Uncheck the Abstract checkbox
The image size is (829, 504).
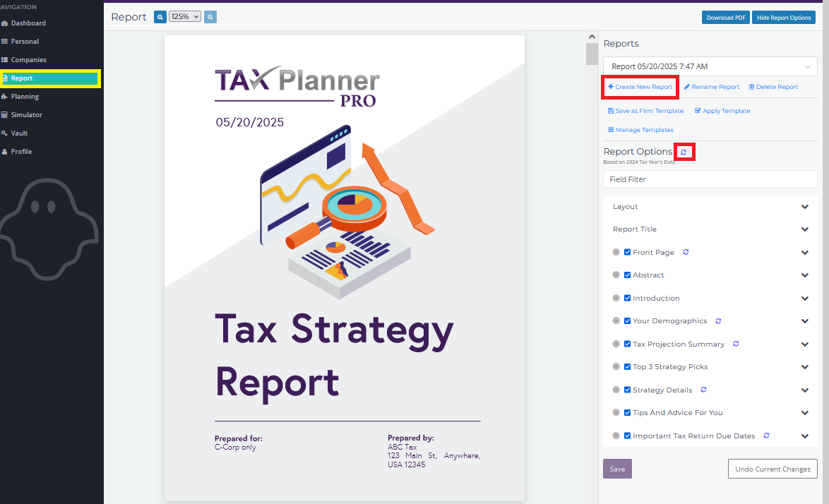(628, 275)
